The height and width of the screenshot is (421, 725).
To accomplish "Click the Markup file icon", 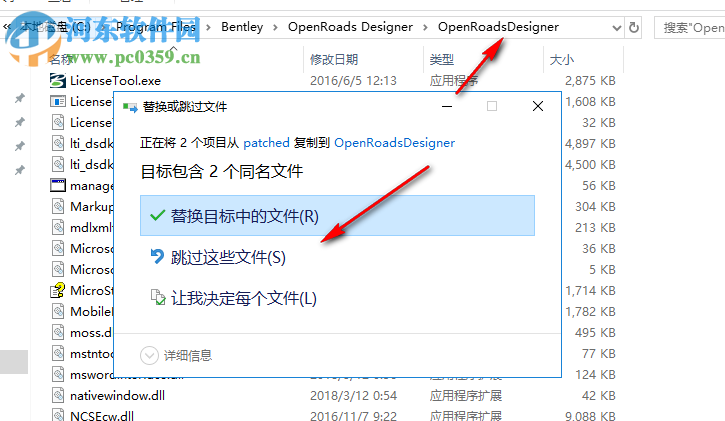I will (58, 206).
